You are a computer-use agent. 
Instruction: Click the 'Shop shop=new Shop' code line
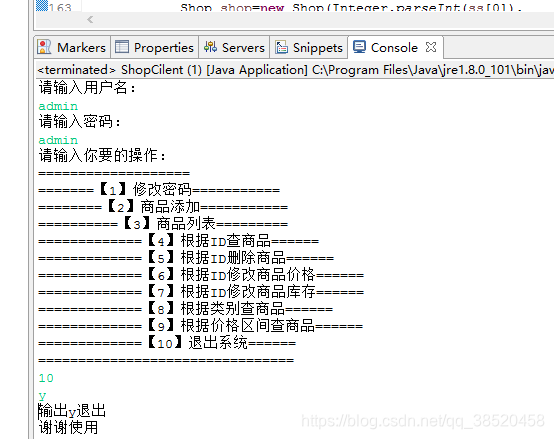351,7
